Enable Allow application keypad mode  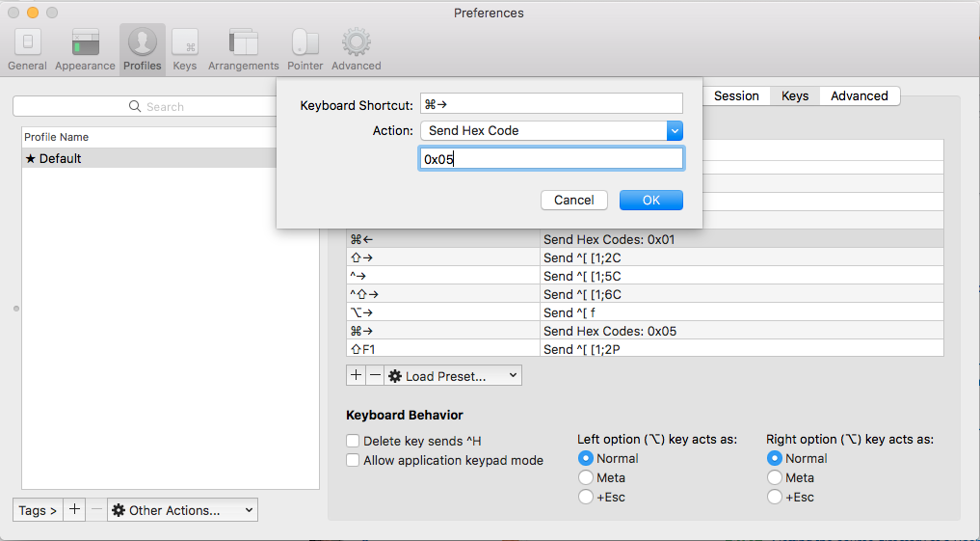[x=353, y=460]
